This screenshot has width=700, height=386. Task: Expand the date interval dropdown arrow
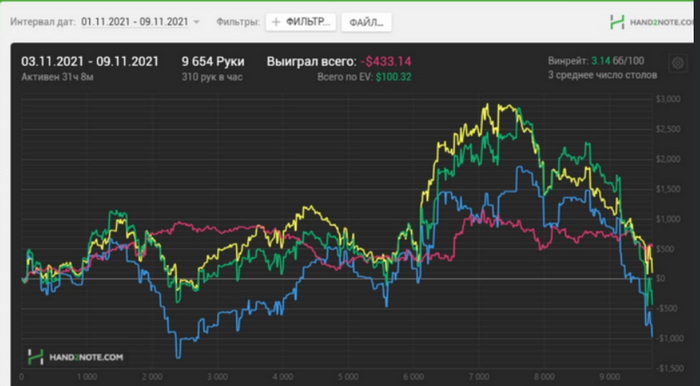(x=196, y=22)
